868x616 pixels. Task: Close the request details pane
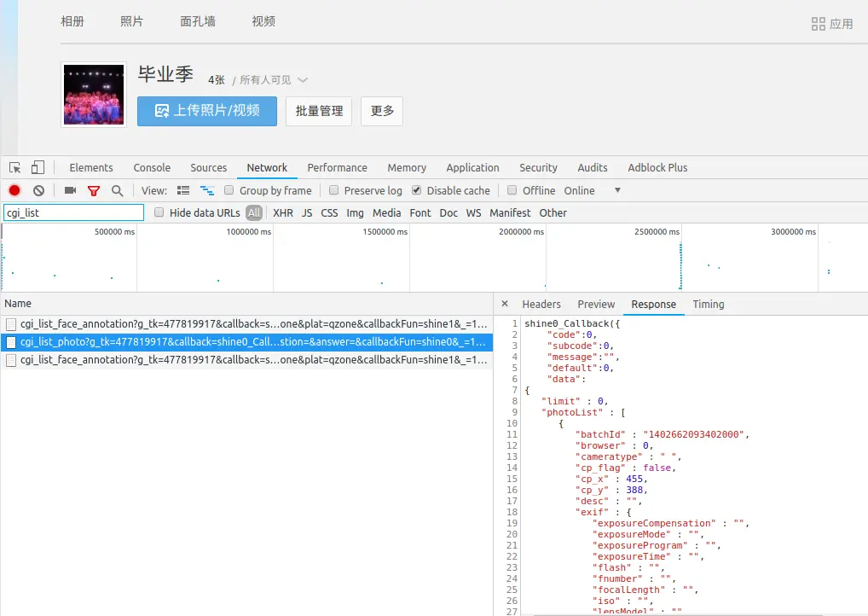(x=504, y=304)
